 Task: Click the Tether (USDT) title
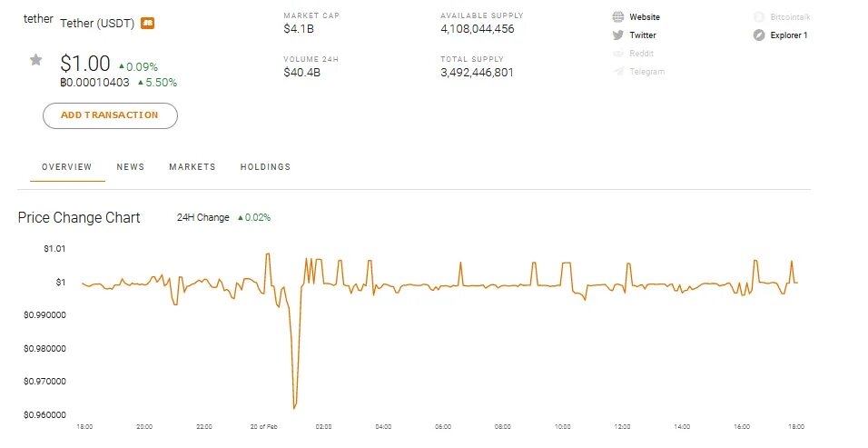(x=97, y=24)
